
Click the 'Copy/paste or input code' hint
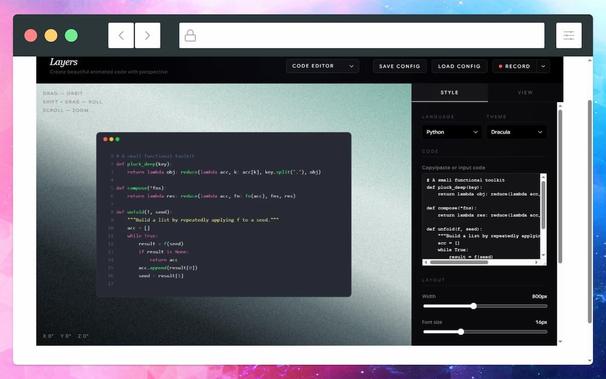point(453,168)
